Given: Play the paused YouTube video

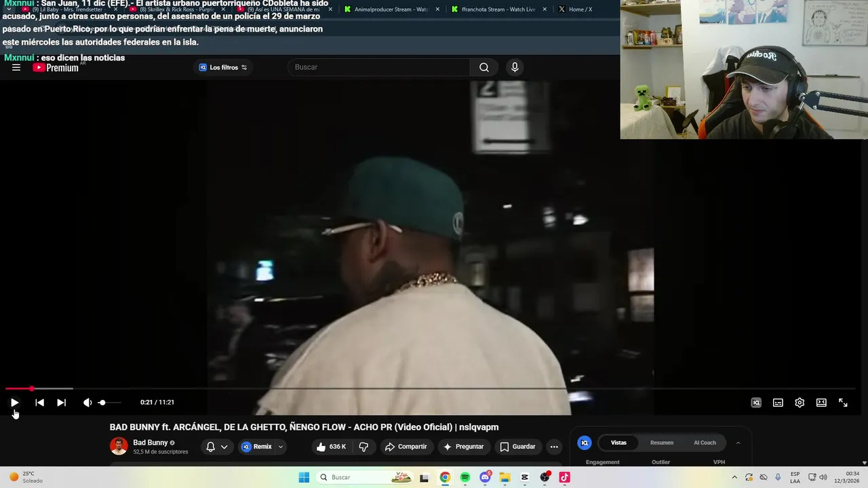Looking at the screenshot, I should pyautogui.click(x=14, y=403).
